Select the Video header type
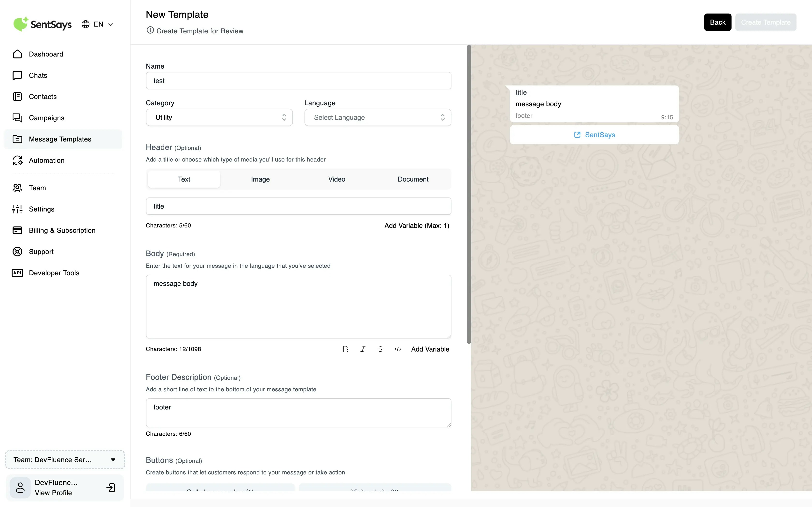The image size is (812, 507). coord(337,179)
